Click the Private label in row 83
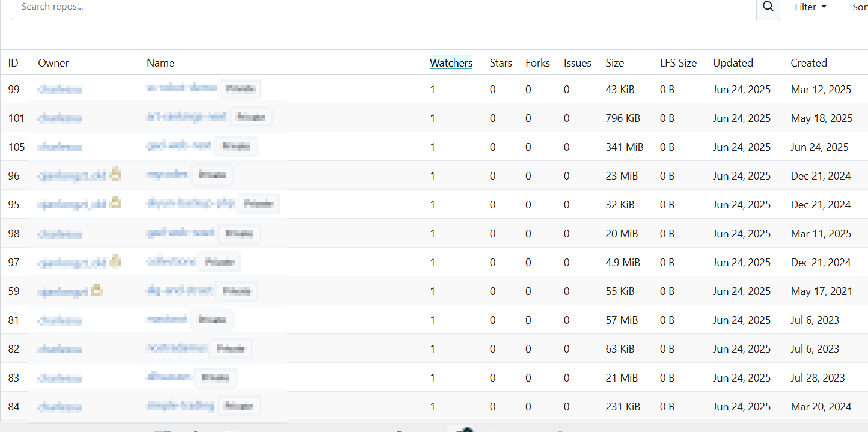Viewport: 868px width, 432px height. [215, 377]
